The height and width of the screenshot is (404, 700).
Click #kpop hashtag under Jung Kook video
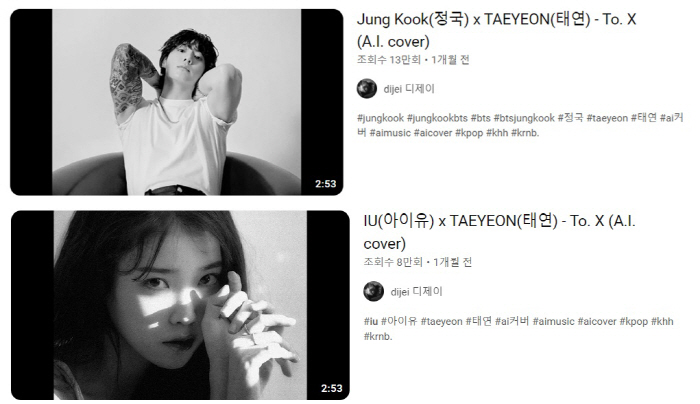[469, 133]
